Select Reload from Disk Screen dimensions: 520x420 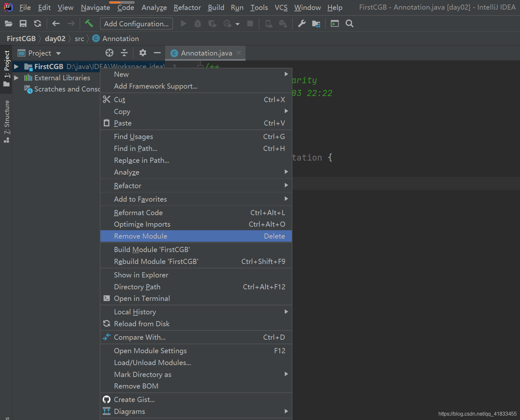196,324
